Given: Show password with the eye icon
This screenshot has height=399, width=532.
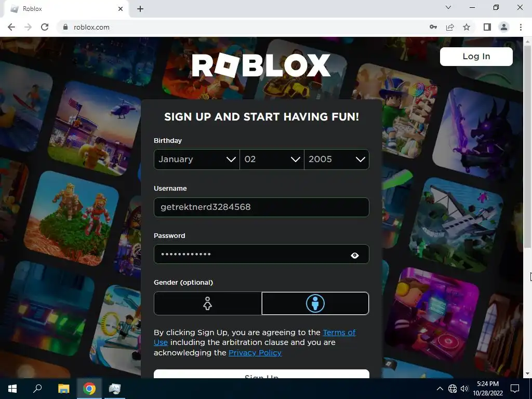Looking at the screenshot, I should pos(354,255).
